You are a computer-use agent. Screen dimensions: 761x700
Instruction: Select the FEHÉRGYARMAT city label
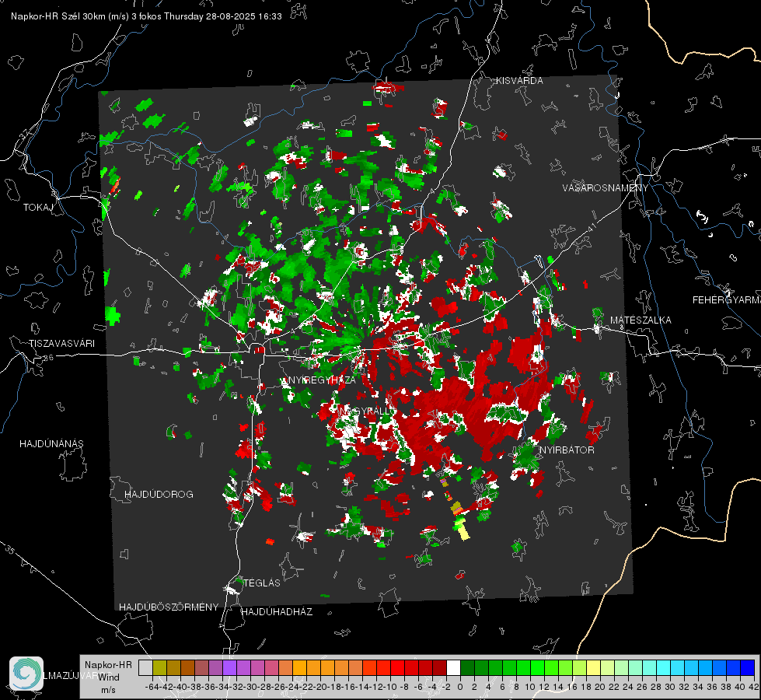(x=726, y=300)
